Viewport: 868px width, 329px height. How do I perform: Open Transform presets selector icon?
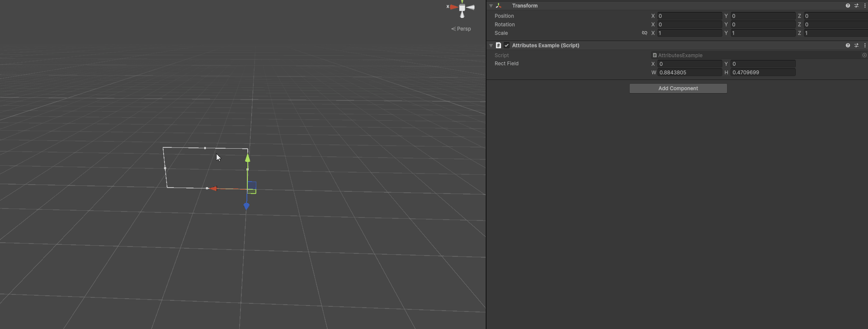[856, 6]
